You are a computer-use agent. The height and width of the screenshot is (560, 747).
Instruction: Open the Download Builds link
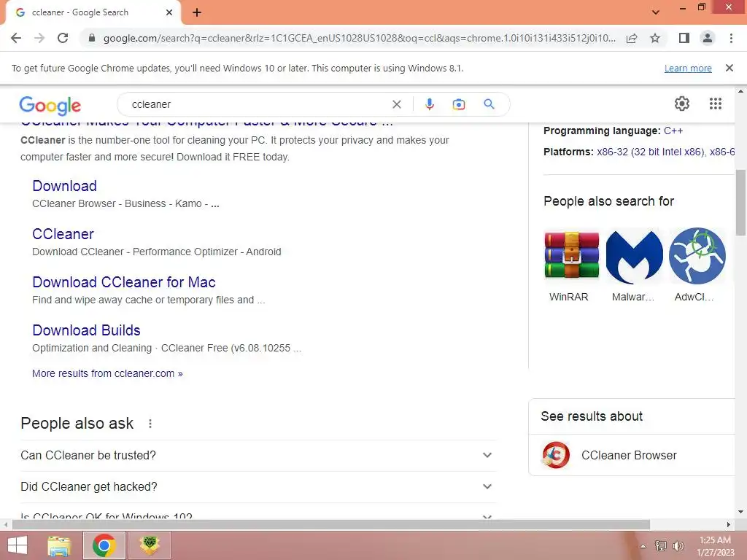pos(86,330)
